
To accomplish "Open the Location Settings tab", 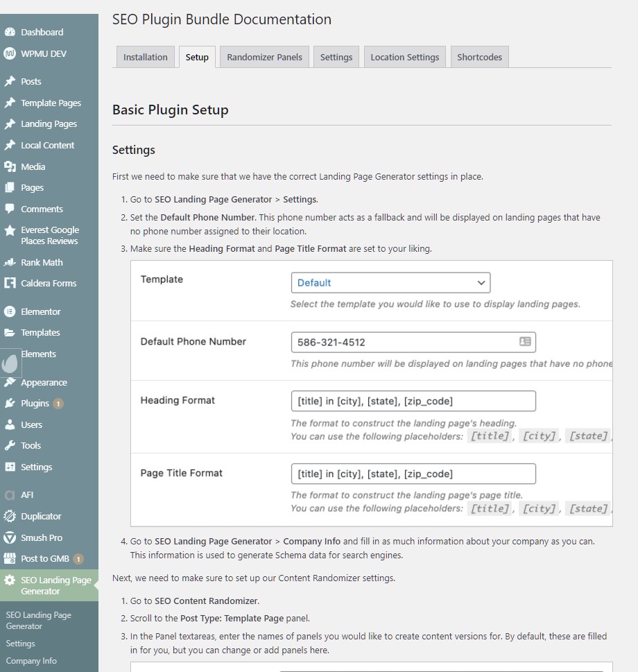I will [x=405, y=57].
